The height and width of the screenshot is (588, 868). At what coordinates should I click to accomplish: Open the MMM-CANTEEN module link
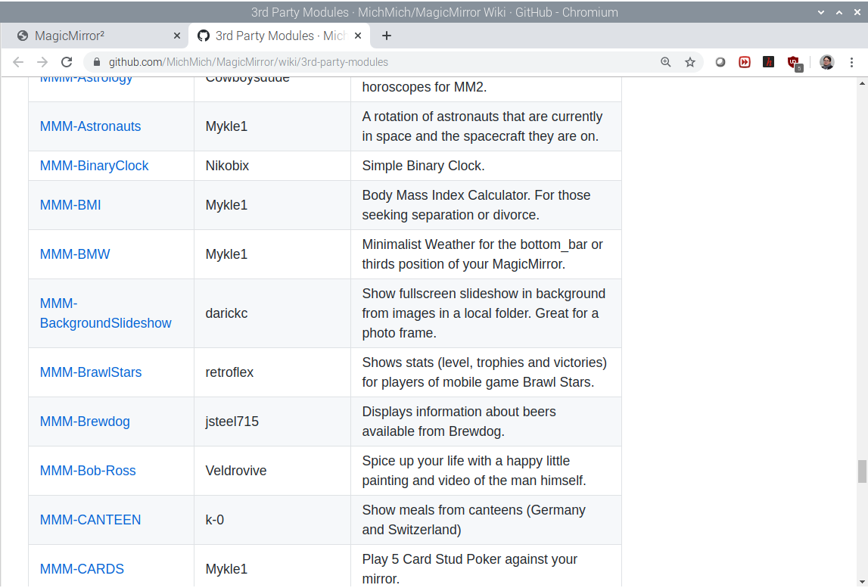(90, 520)
